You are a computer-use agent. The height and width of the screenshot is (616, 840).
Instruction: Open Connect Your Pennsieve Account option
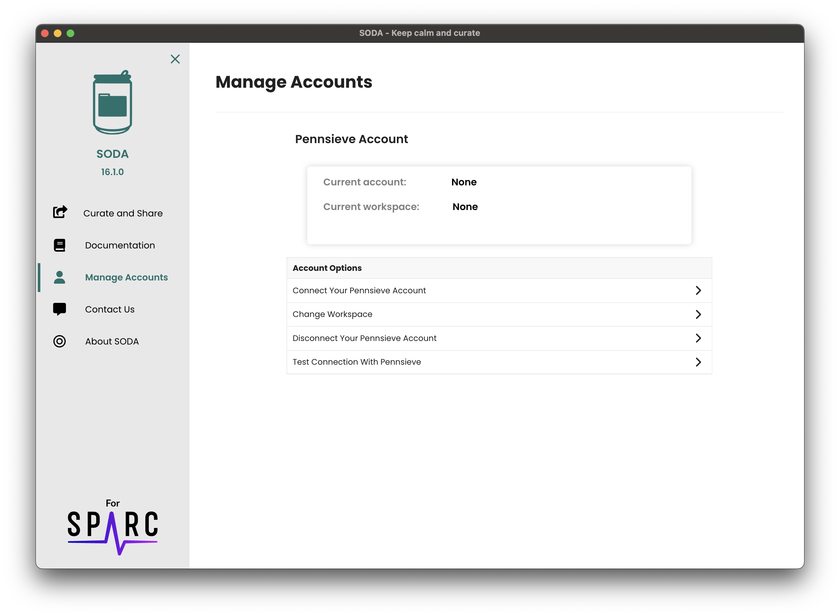500,291
